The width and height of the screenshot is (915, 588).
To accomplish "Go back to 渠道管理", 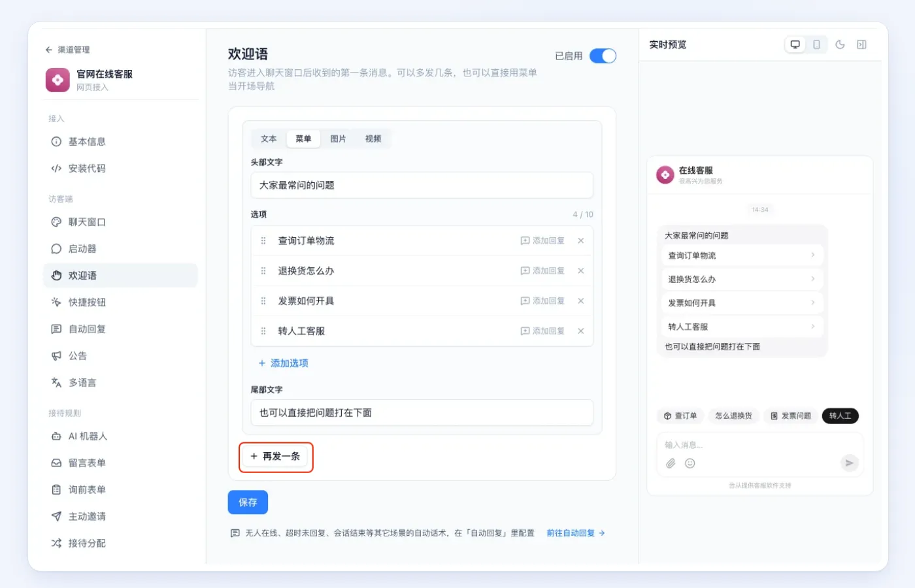I will tap(67, 50).
